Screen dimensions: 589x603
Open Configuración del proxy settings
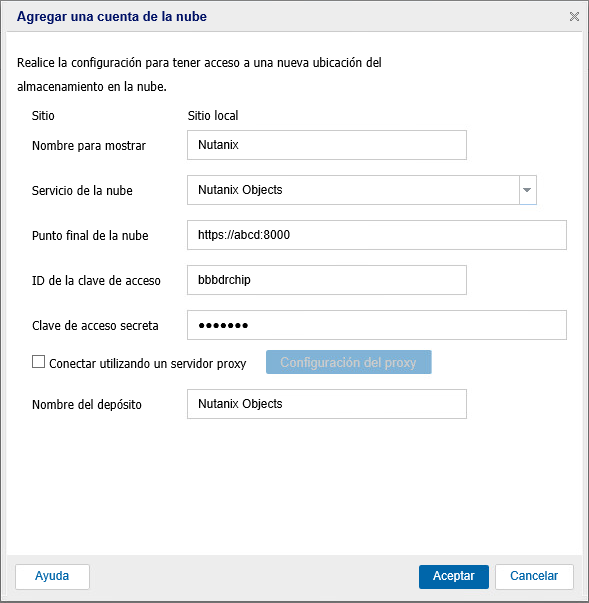(x=348, y=362)
